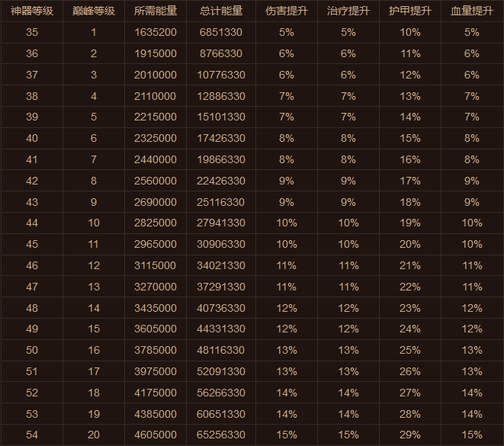Viewport: 504px width, 446px height.
Task: Select the 所需能量 column header
Action: [155, 11]
